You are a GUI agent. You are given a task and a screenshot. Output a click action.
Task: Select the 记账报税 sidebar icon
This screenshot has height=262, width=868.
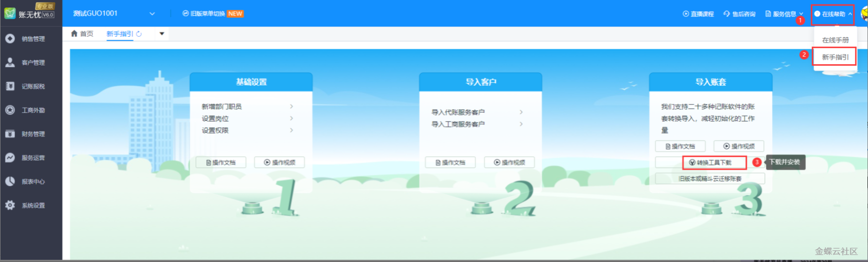pyautogui.click(x=10, y=86)
